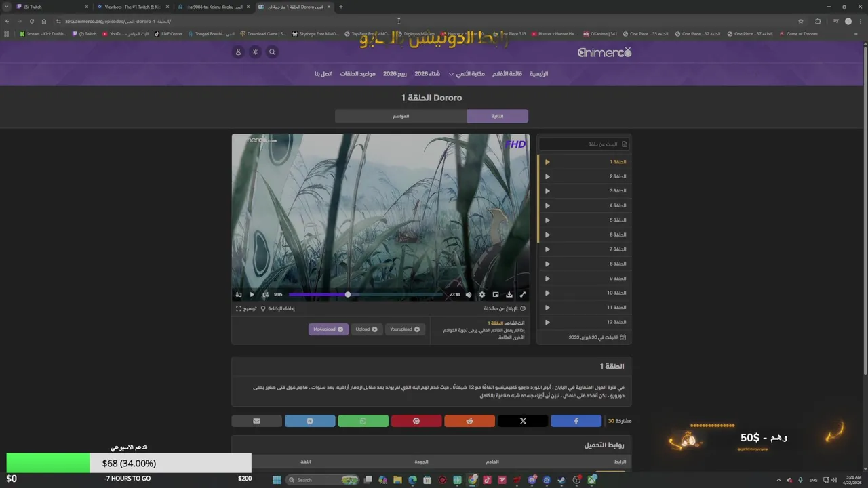Play episode الحلقة 2 from list

pos(585,176)
